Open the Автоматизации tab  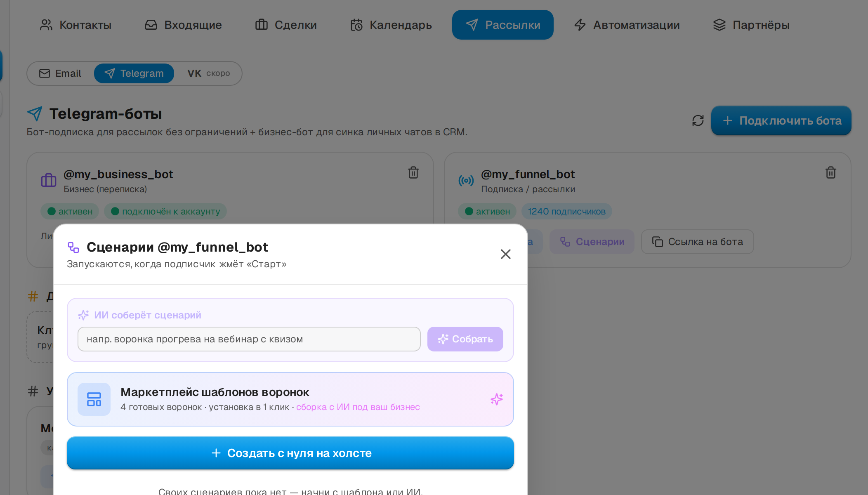pos(627,25)
